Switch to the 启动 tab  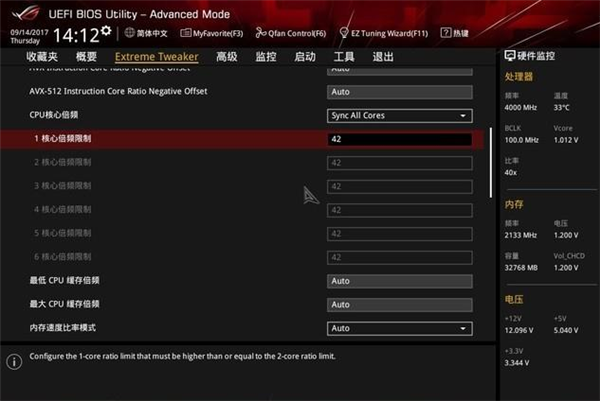pyautogui.click(x=305, y=57)
